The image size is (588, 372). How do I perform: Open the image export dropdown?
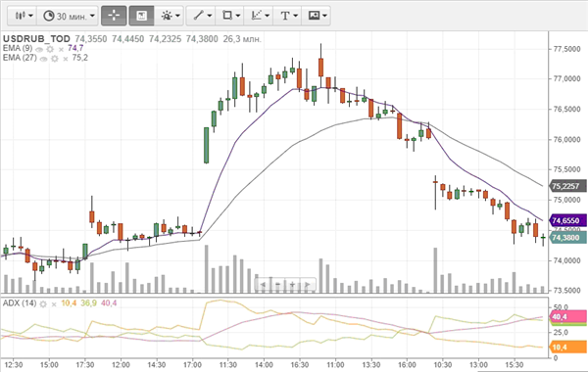click(317, 16)
